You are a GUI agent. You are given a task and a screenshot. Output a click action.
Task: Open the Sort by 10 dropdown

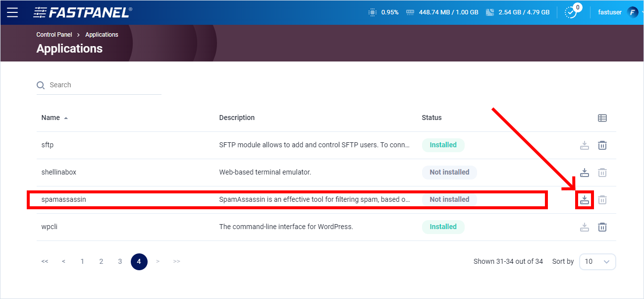[x=597, y=261]
